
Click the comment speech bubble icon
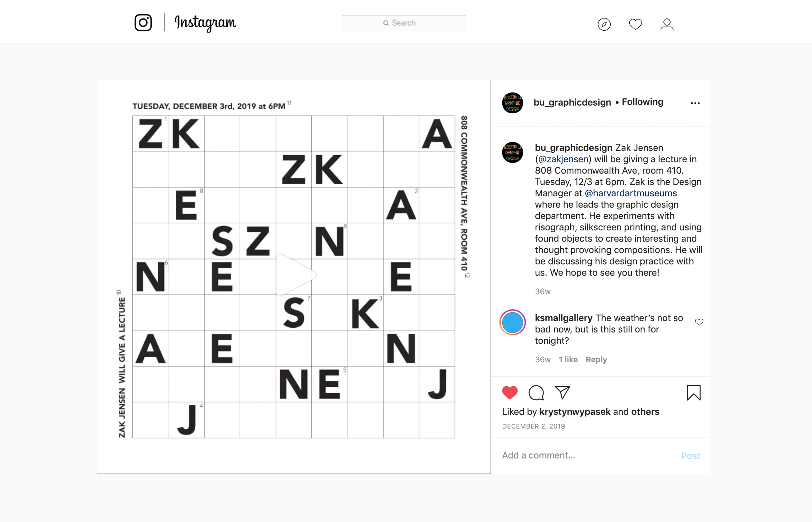(x=536, y=393)
